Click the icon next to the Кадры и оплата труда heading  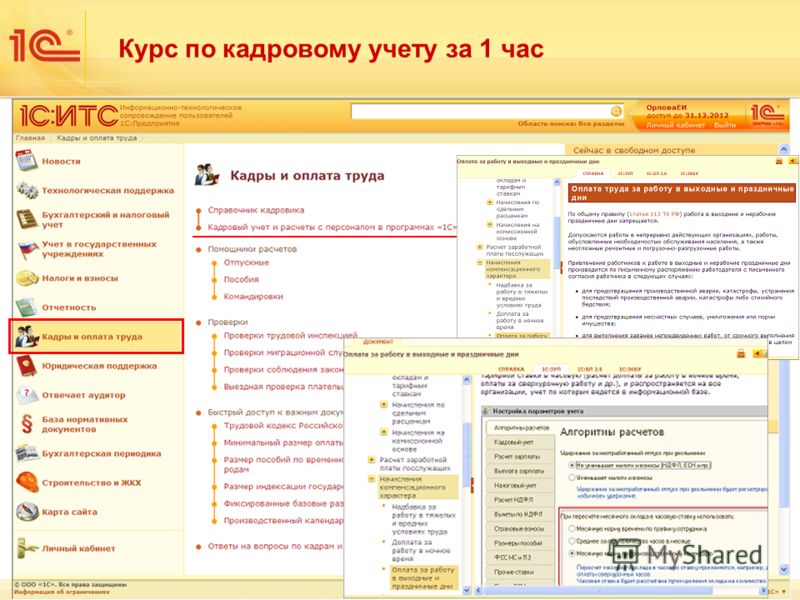pyautogui.click(x=207, y=175)
